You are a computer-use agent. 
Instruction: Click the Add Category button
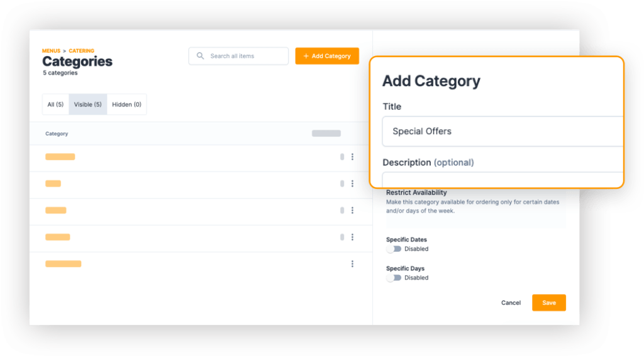coord(327,56)
